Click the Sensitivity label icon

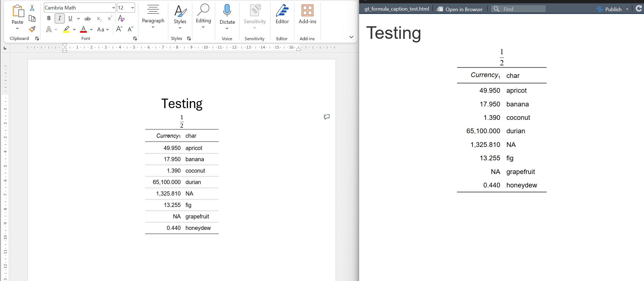click(255, 10)
